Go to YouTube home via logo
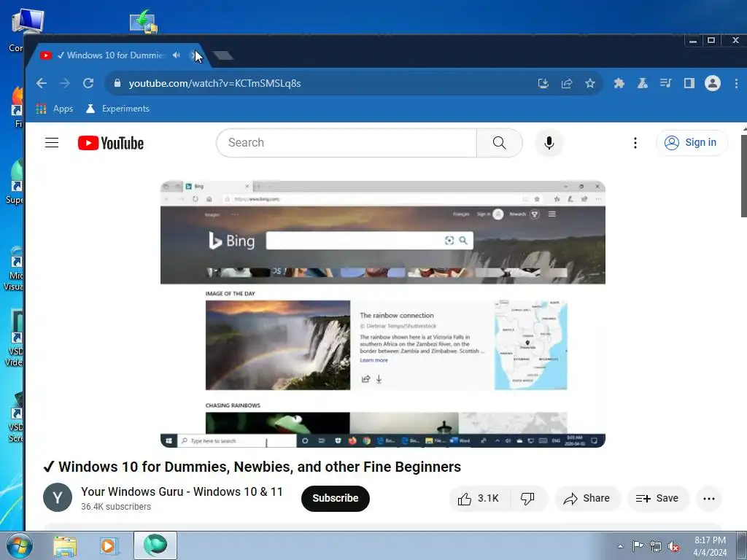The image size is (747, 560). (x=111, y=143)
